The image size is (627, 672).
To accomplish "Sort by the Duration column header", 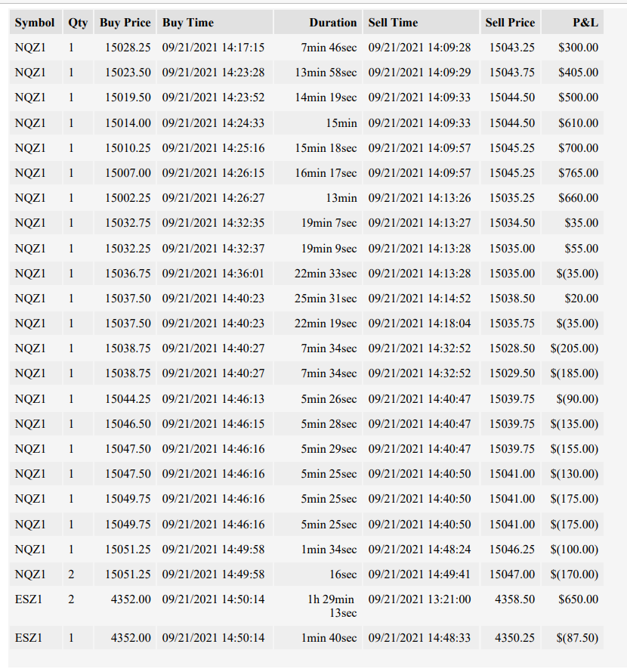I will (318, 22).
